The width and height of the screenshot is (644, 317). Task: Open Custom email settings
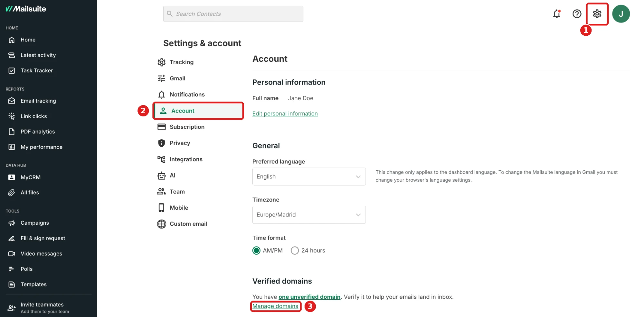pos(188,224)
